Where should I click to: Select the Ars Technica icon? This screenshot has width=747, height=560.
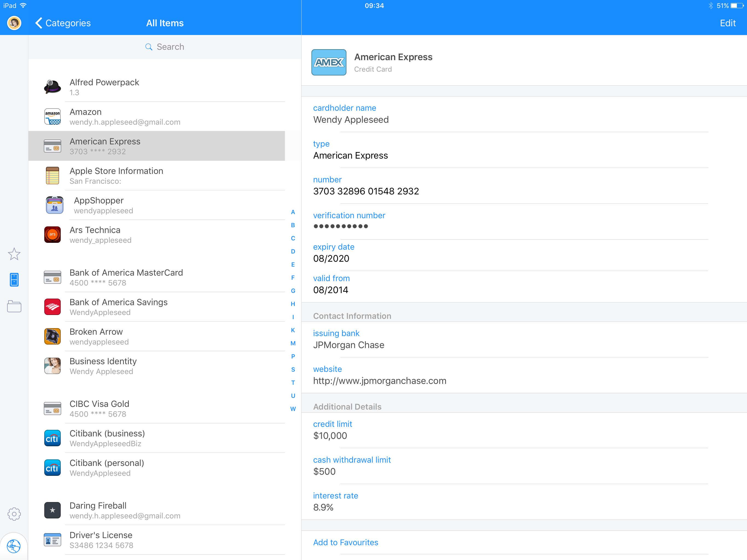53,234
